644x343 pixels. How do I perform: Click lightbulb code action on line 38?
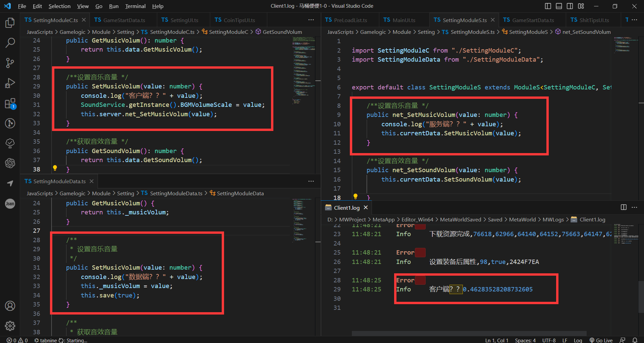55,168
